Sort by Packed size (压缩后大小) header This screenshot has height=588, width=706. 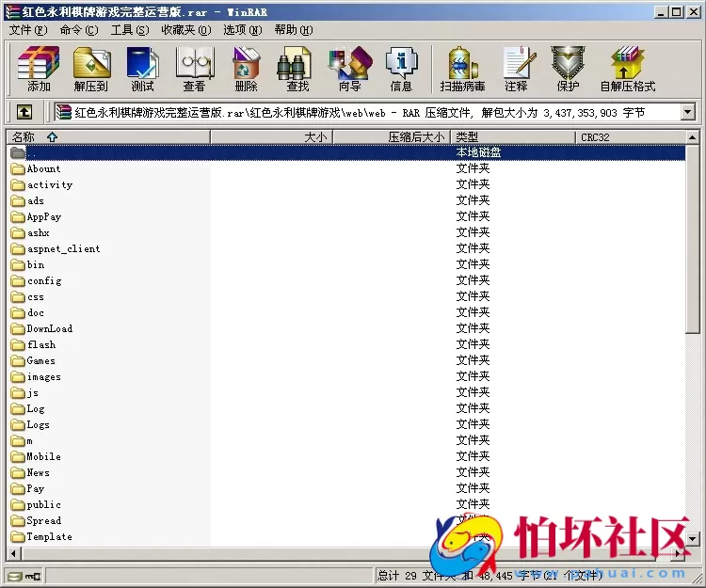(392, 136)
